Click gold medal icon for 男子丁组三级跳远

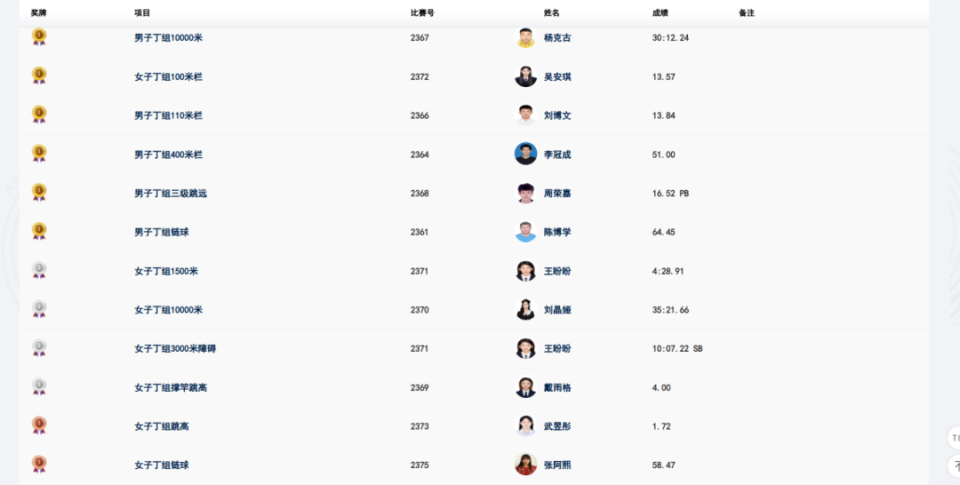pos(39,192)
